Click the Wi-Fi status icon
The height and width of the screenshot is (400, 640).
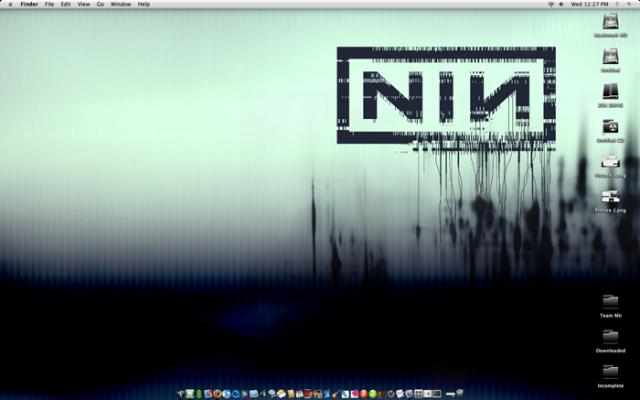pyautogui.click(x=551, y=4)
